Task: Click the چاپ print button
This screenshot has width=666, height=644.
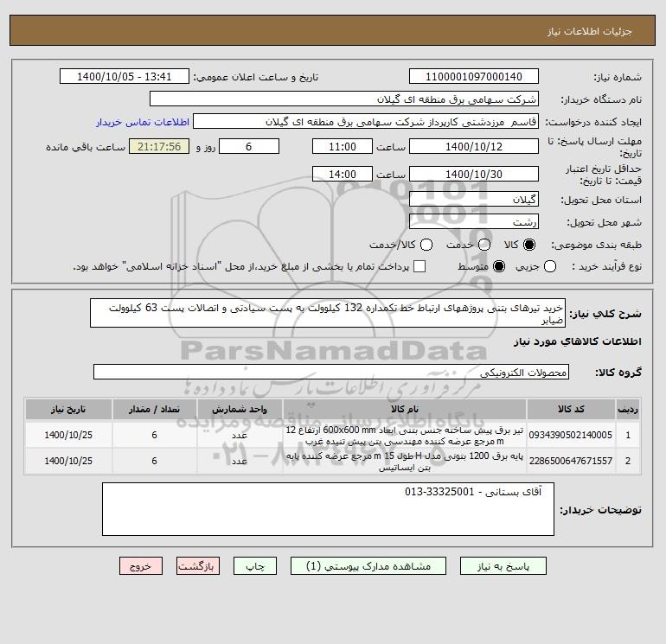Action: point(255,566)
